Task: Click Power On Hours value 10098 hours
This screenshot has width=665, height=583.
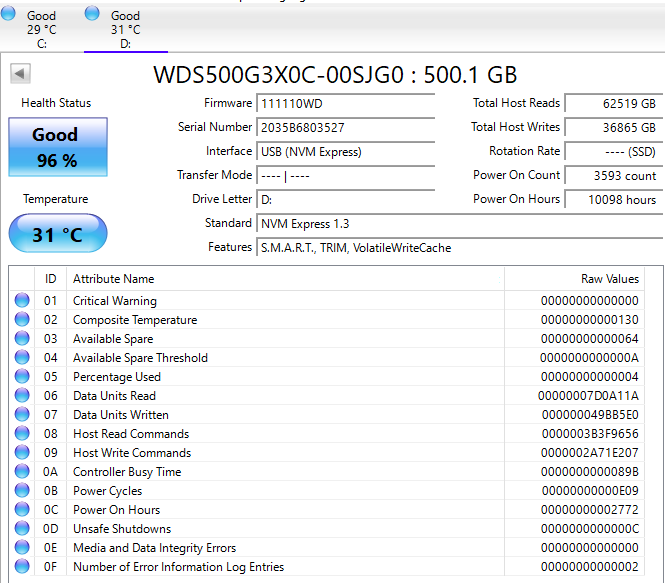Action: (x=614, y=199)
